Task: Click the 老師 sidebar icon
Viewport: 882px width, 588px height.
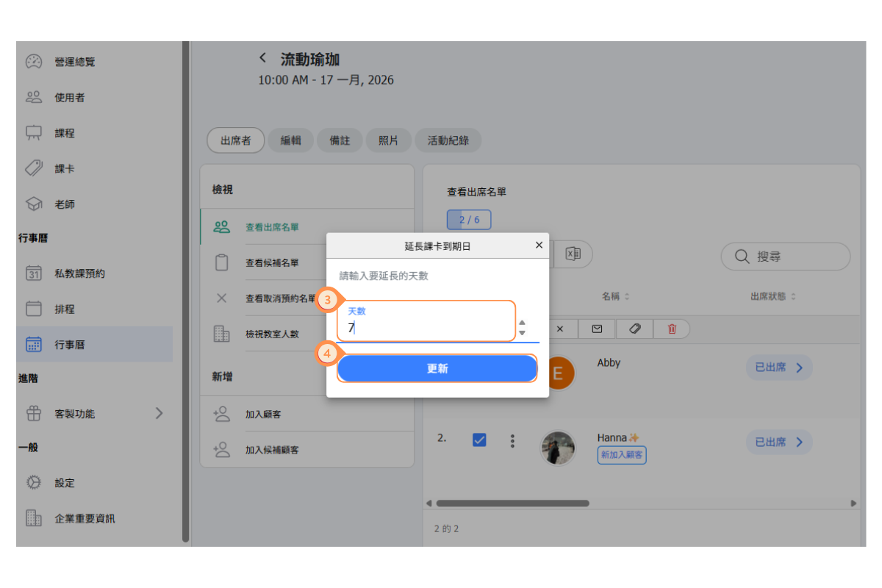Action: click(x=35, y=204)
